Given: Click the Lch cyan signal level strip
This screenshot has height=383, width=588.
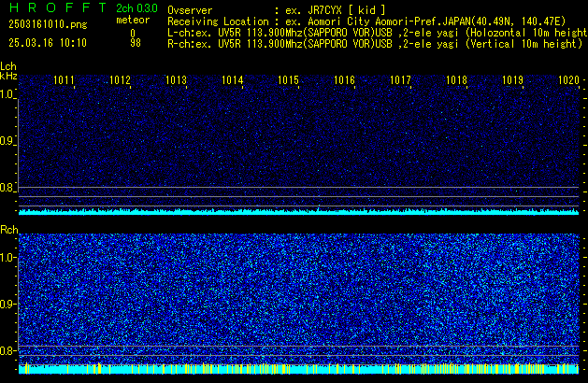Looking at the screenshot, I should [298, 212].
